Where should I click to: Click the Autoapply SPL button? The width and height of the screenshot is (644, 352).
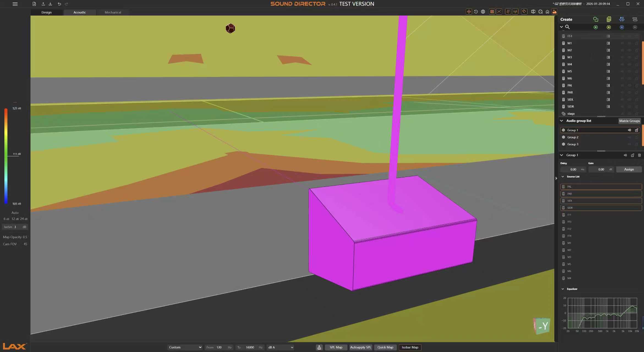pyautogui.click(x=360, y=347)
